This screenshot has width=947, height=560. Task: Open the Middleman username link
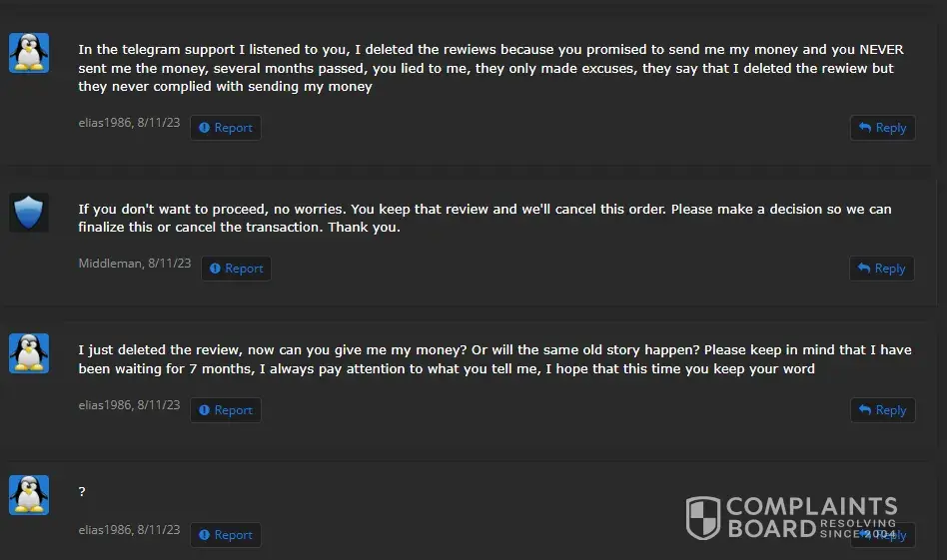(110, 264)
